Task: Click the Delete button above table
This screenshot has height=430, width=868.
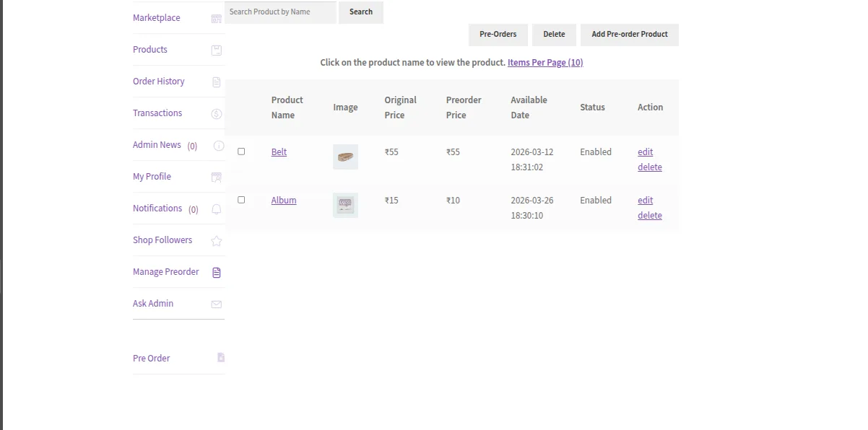Action: point(554,35)
